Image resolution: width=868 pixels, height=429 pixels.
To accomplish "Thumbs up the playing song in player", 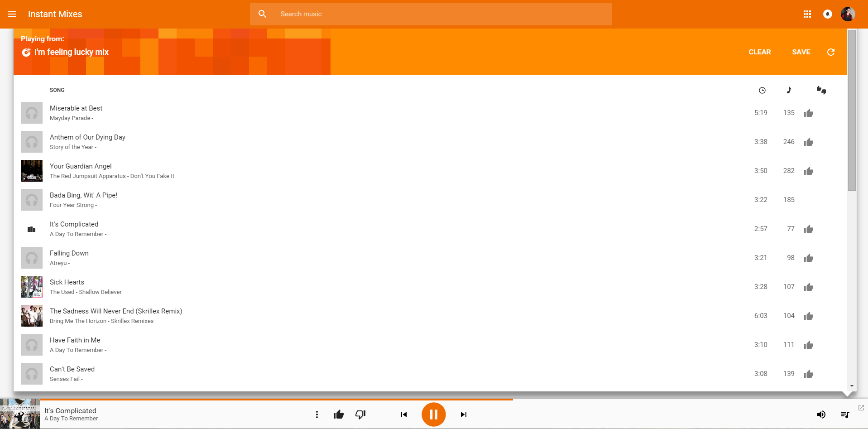I will 339,415.
